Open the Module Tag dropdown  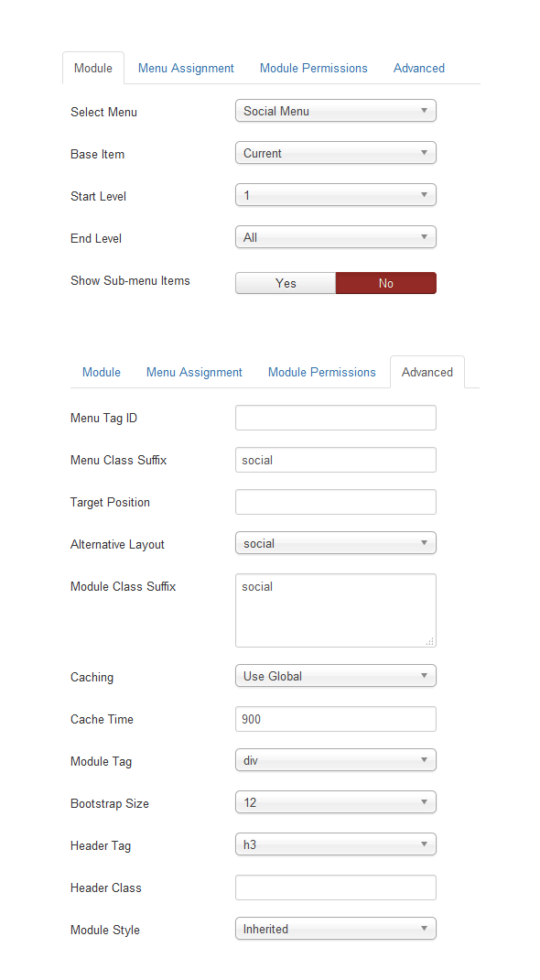(336, 760)
